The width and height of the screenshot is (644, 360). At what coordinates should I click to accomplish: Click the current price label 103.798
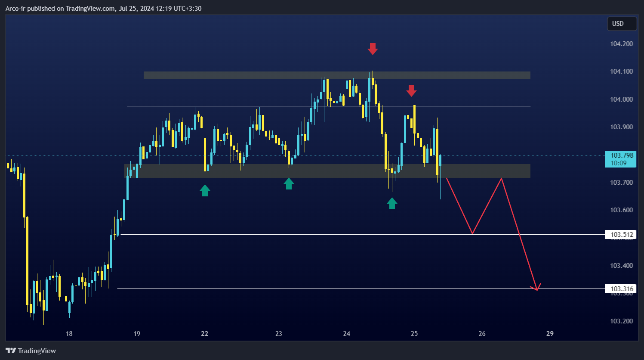(622, 155)
